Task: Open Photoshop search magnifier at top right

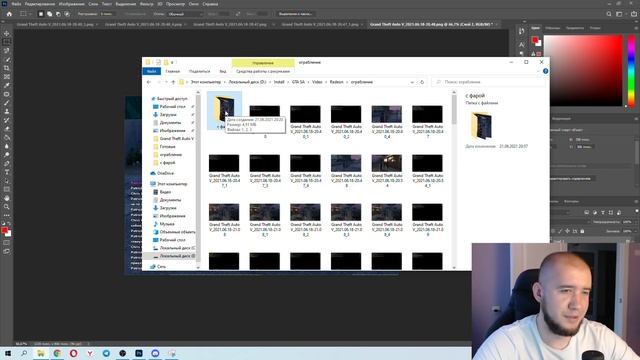Action: (x=609, y=14)
